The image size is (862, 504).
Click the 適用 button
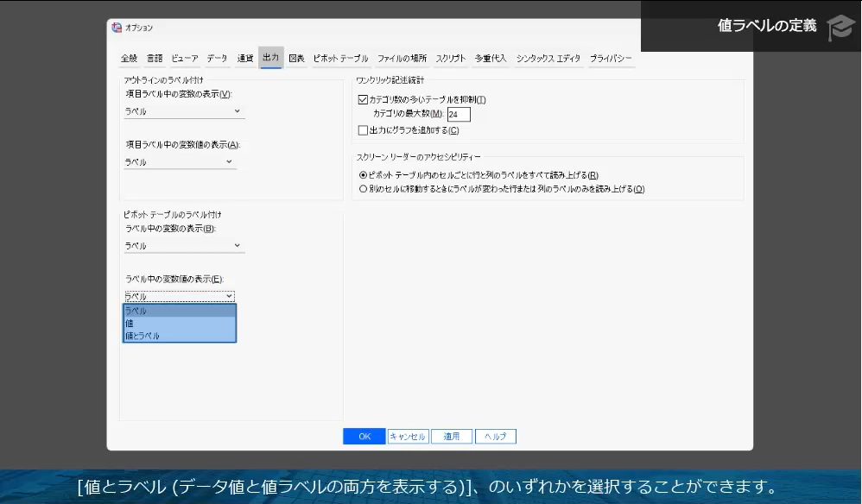452,436
